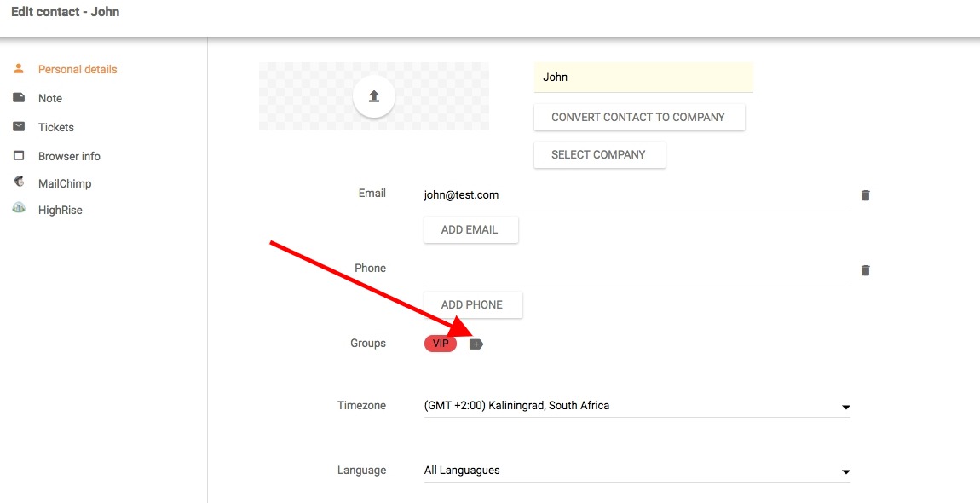Image resolution: width=980 pixels, height=503 pixels.
Task: Open Personal details person icon
Action: coord(19,68)
